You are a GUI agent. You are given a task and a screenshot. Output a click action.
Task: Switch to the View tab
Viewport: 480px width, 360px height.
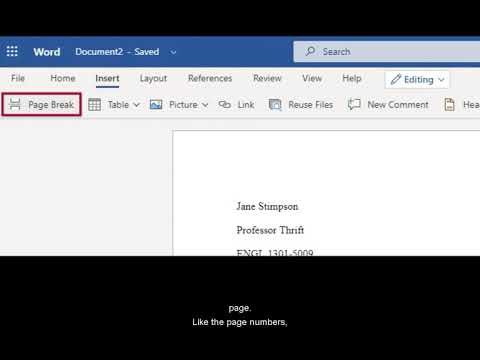[x=312, y=78]
